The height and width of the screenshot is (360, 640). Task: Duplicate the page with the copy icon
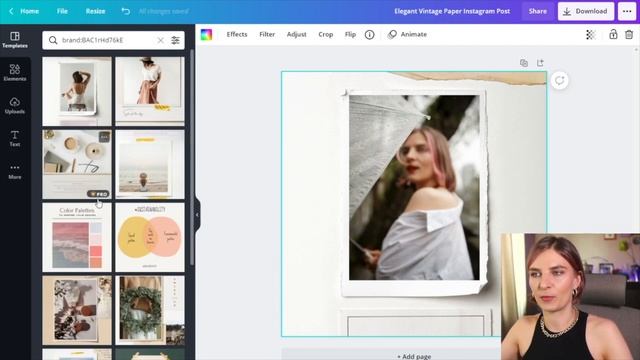(524, 63)
